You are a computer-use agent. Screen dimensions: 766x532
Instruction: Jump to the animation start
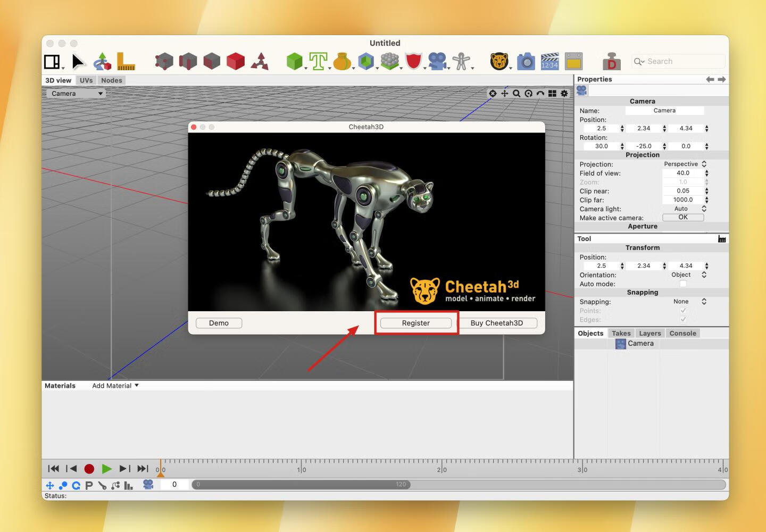pos(53,469)
